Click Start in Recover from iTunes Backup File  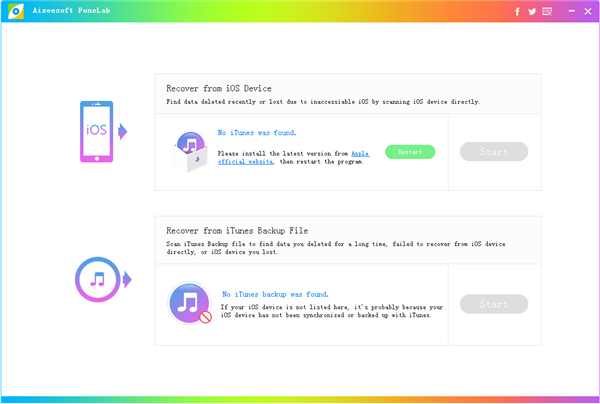click(494, 304)
